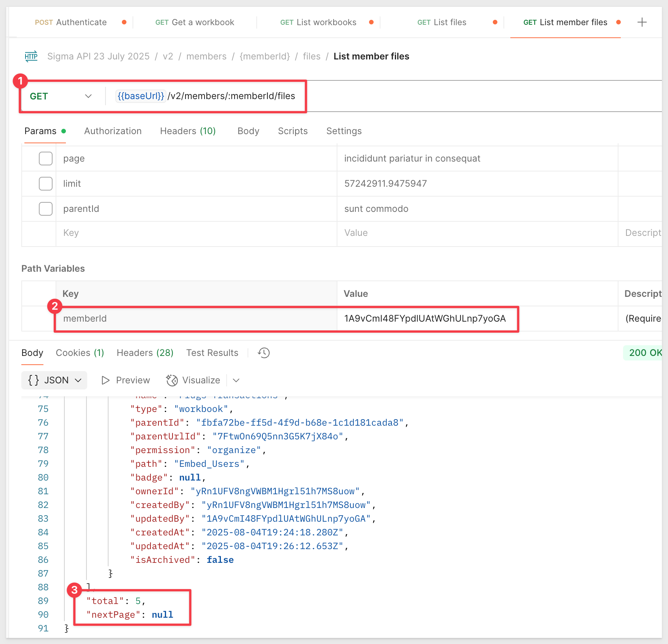The width and height of the screenshot is (668, 644).
Task: Click the Preview play icon
Action: [105, 380]
